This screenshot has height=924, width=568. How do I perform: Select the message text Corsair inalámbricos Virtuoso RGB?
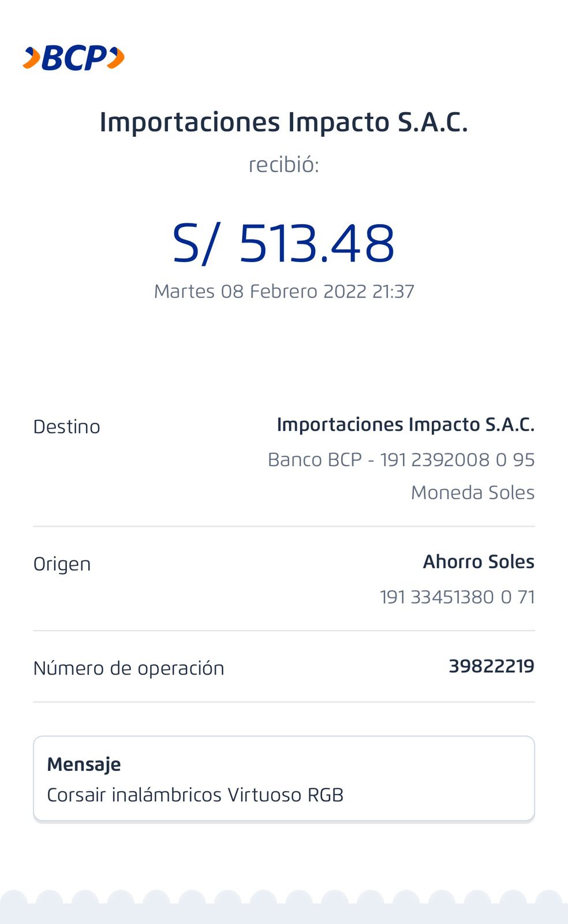click(195, 795)
